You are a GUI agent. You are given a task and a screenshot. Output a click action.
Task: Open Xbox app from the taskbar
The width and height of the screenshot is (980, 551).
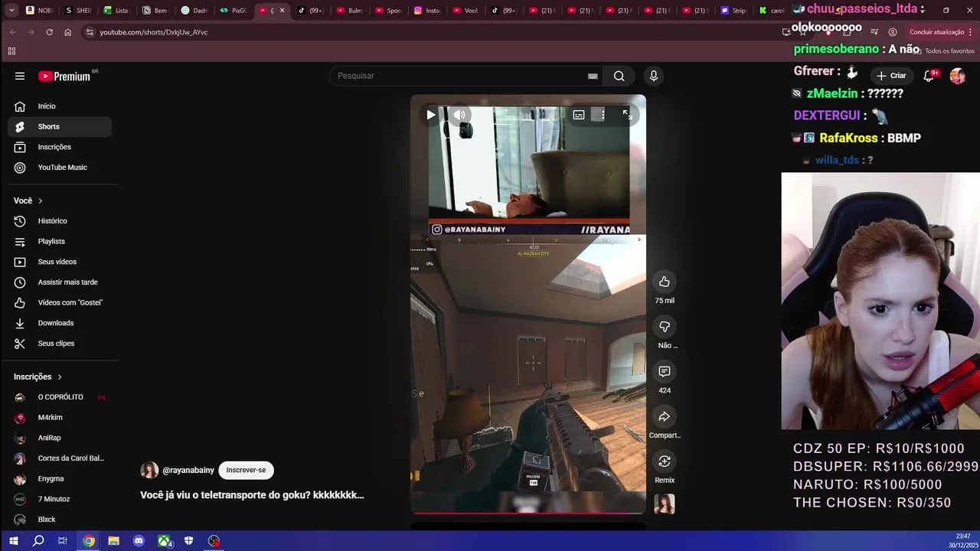(x=164, y=541)
